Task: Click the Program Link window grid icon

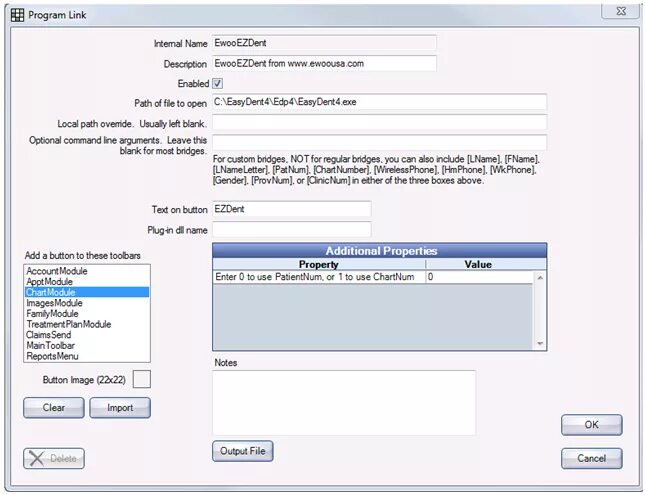Action: 17,15
